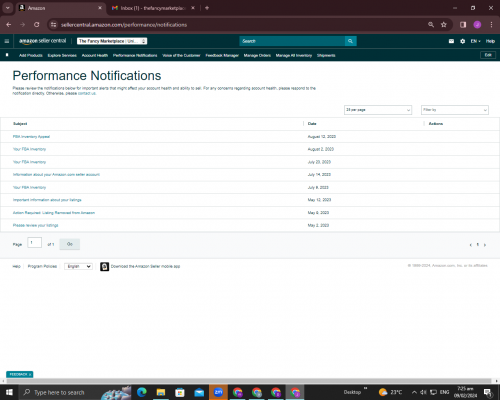Open Important information about your listings notification
This screenshot has height=400, width=500.
(x=47, y=200)
